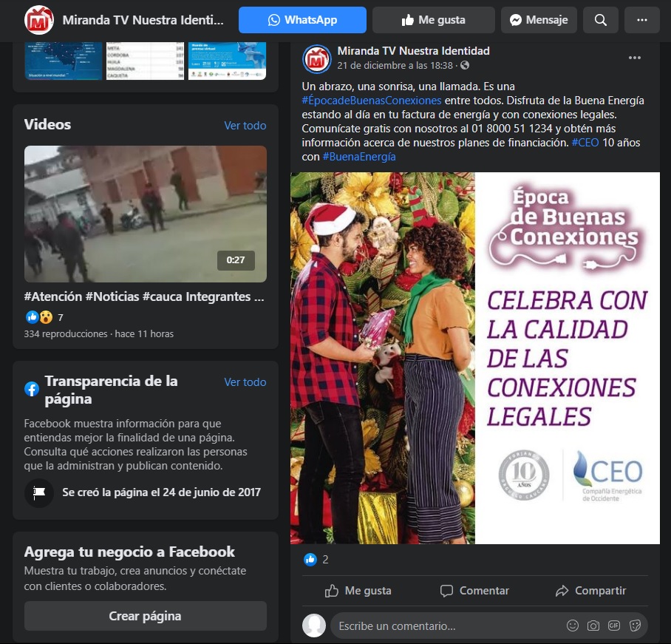Open the emoji picker in comment box
This screenshot has width=671, height=644.
573,626
